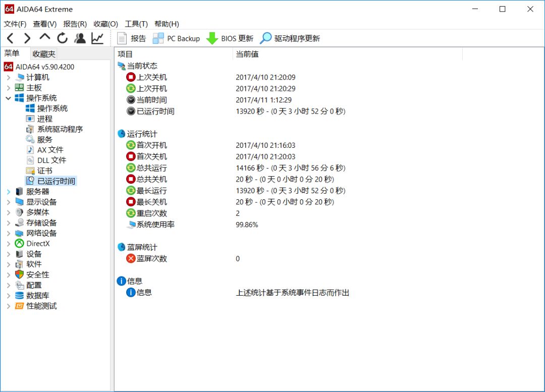Click the upward navigation arrow icon
The image size is (545, 392).
point(44,38)
